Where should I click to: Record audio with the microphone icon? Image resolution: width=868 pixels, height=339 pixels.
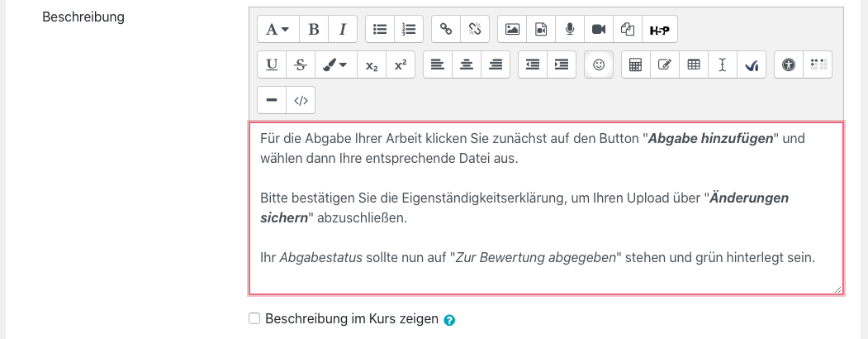click(x=570, y=30)
